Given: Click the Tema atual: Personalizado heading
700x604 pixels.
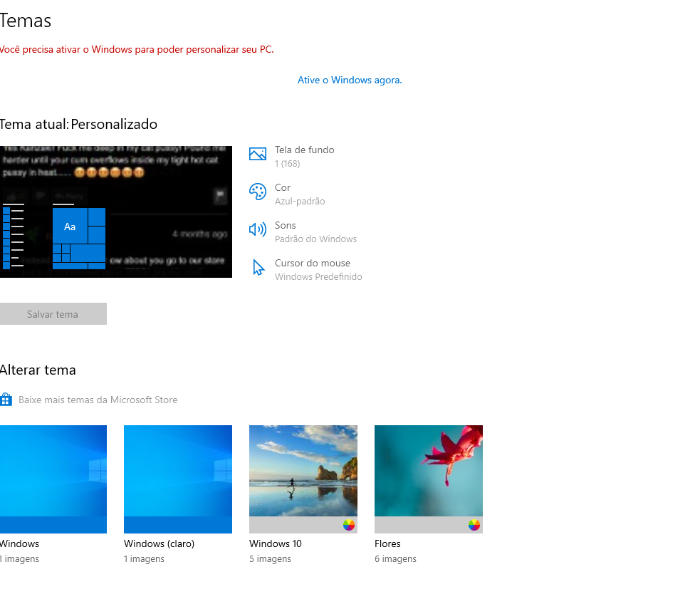Looking at the screenshot, I should click(78, 124).
